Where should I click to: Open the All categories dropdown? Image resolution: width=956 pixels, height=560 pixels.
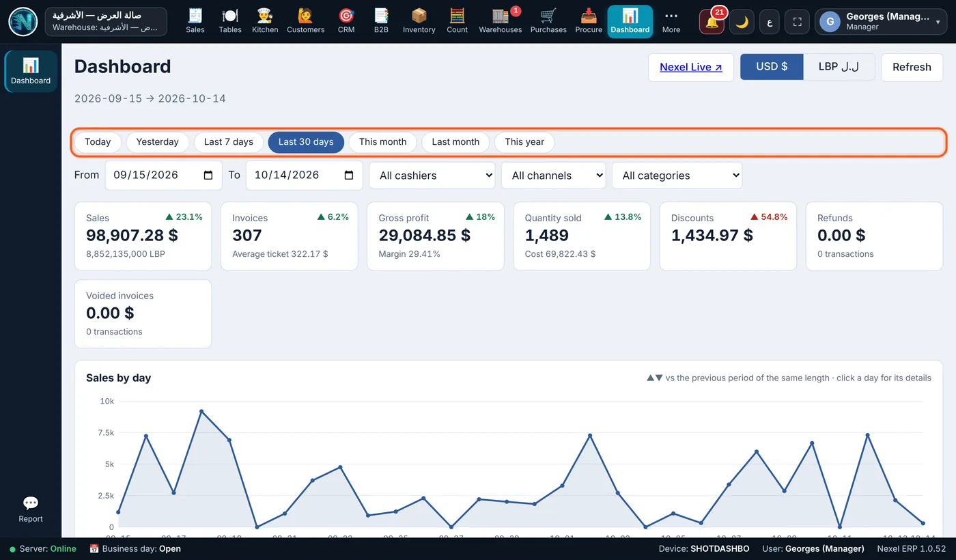click(677, 176)
